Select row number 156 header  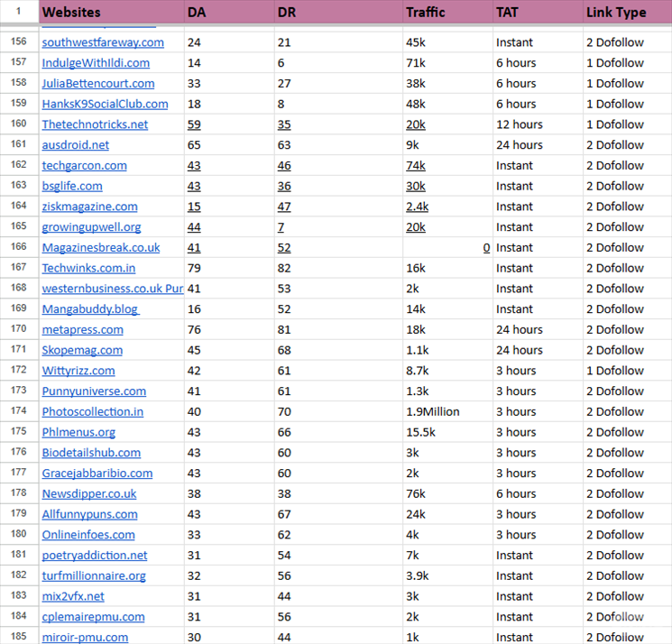[19, 41]
